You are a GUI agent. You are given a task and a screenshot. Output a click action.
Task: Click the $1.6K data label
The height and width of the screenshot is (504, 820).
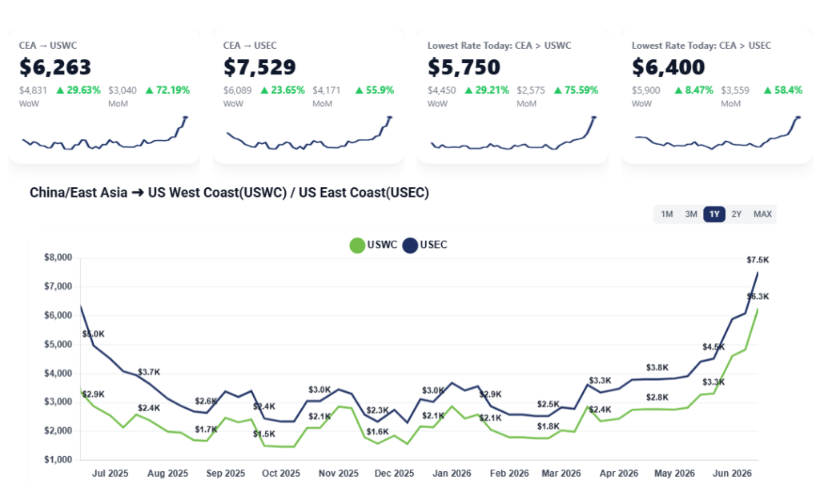(x=377, y=431)
